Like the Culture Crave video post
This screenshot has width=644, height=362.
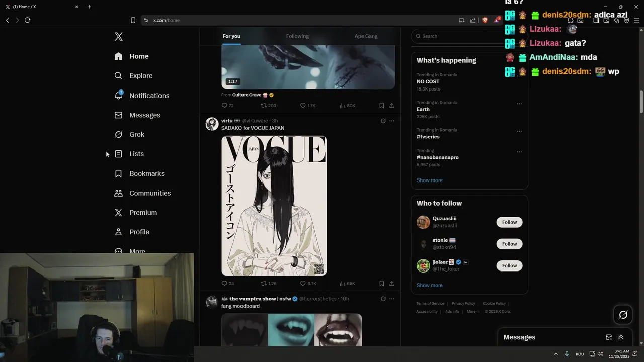pyautogui.click(x=308, y=106)
